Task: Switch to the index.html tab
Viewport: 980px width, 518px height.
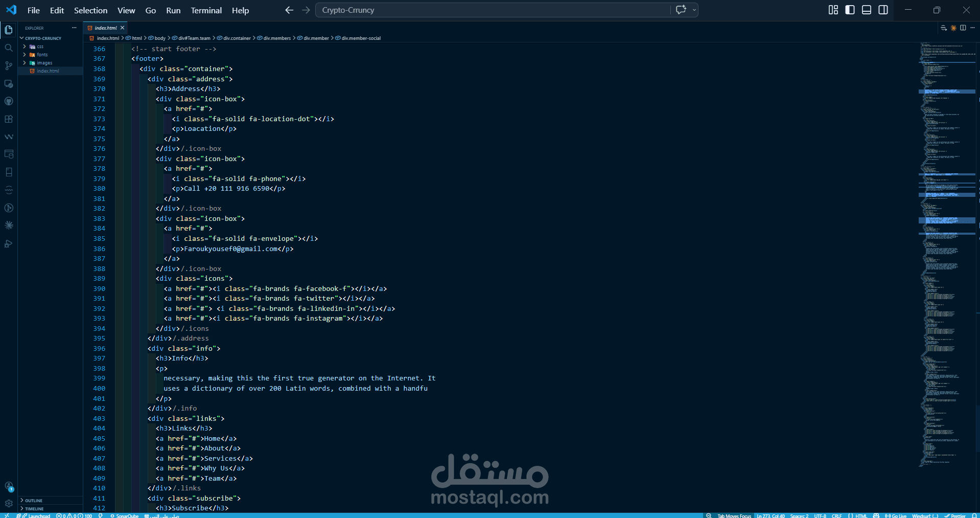Action: (106, 28)
